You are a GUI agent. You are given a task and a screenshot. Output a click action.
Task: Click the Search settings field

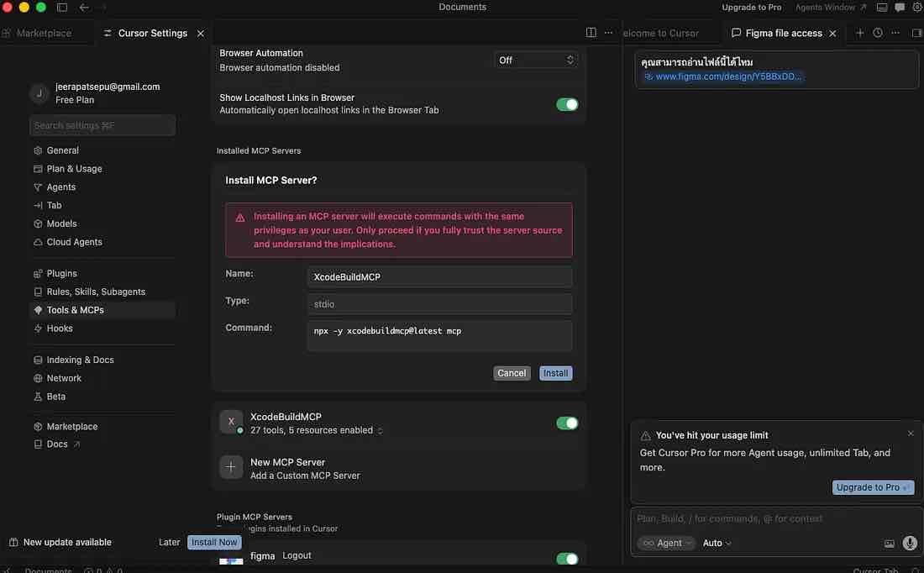click(102, 125)
